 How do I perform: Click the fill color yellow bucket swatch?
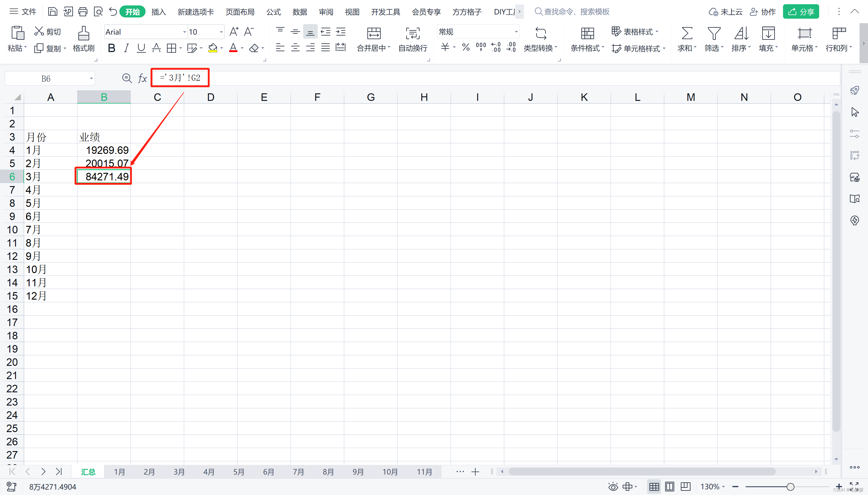tap(213, 48)
